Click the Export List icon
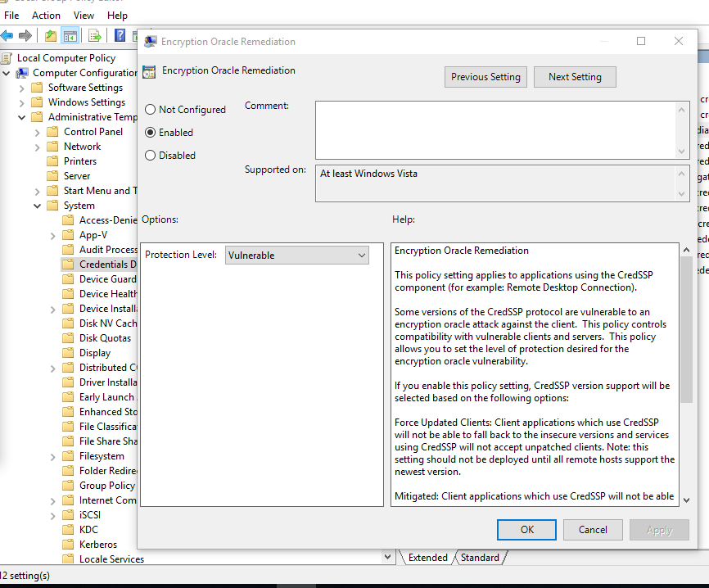This screenshot has width=709, height=588. click(94, 34)
